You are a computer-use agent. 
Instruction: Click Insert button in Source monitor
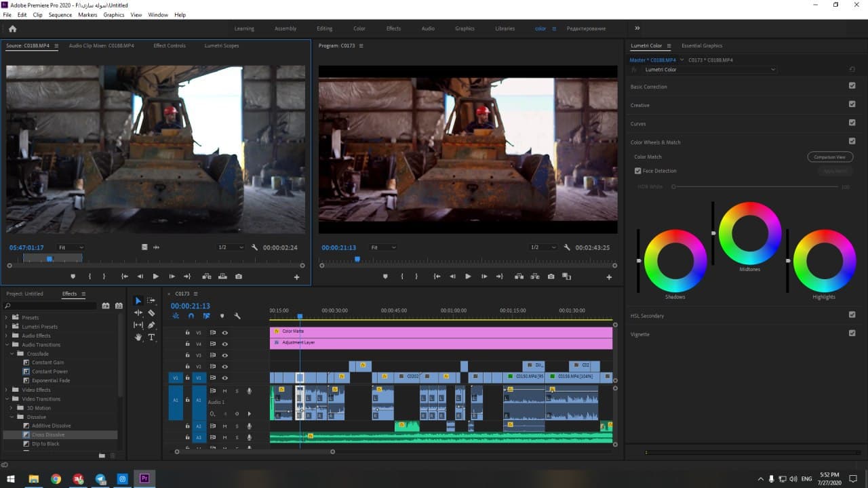(x=206, y=277)
